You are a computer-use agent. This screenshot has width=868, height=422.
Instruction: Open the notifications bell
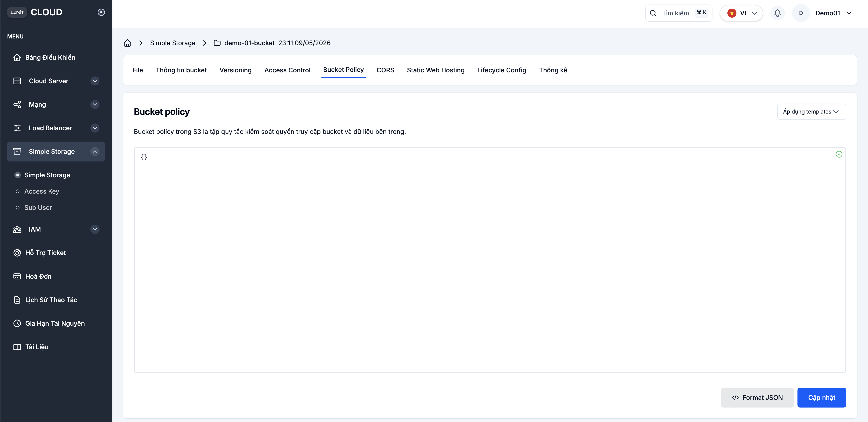pyautogui.click(x=777, y=13)
